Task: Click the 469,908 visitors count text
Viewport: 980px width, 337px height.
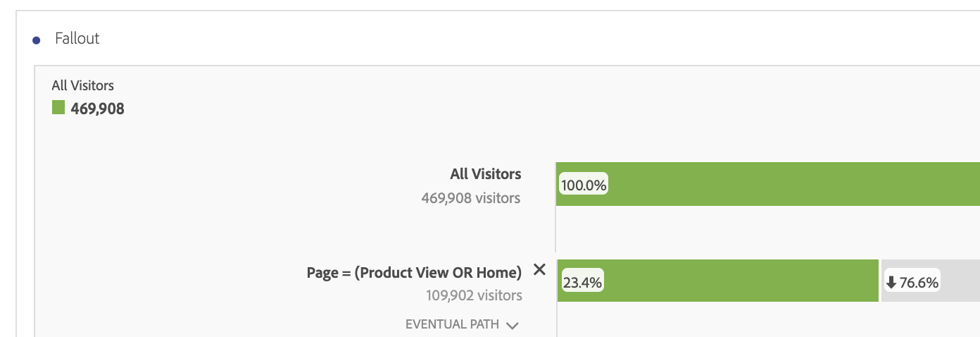Action: click(471, 198)
